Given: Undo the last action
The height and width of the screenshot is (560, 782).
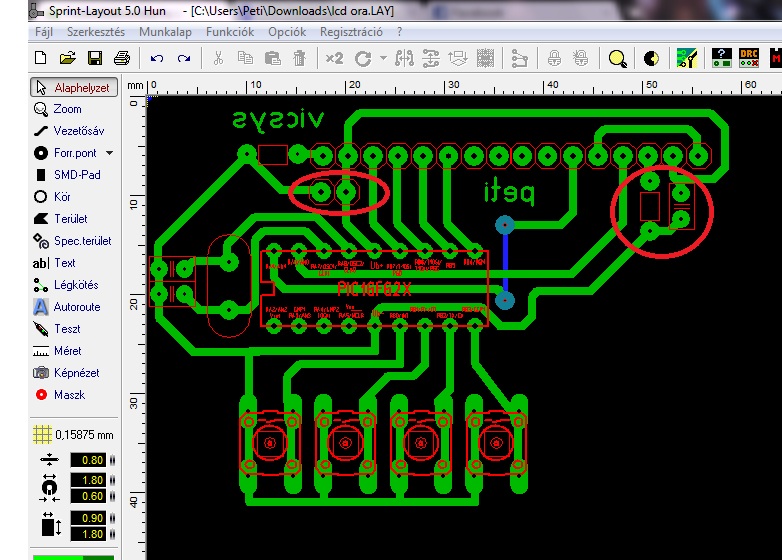Looking at the screenshot, I should pyautogui.click(x=157, y=58).
